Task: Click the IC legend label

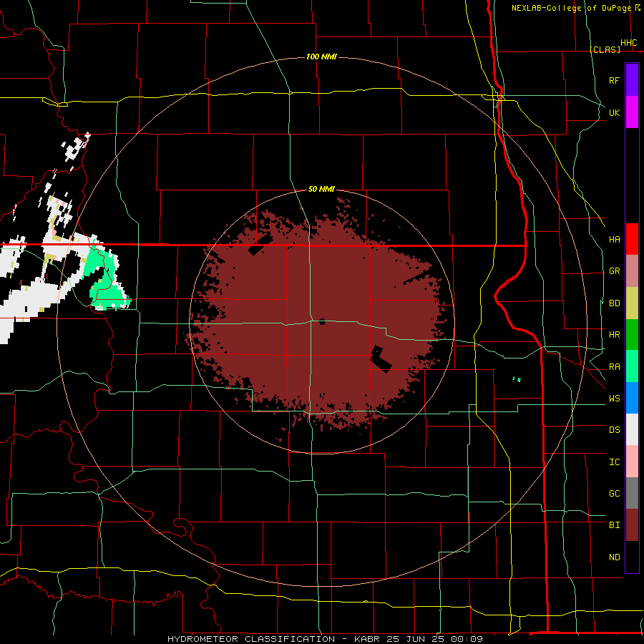Action: [x=614, y=462]
